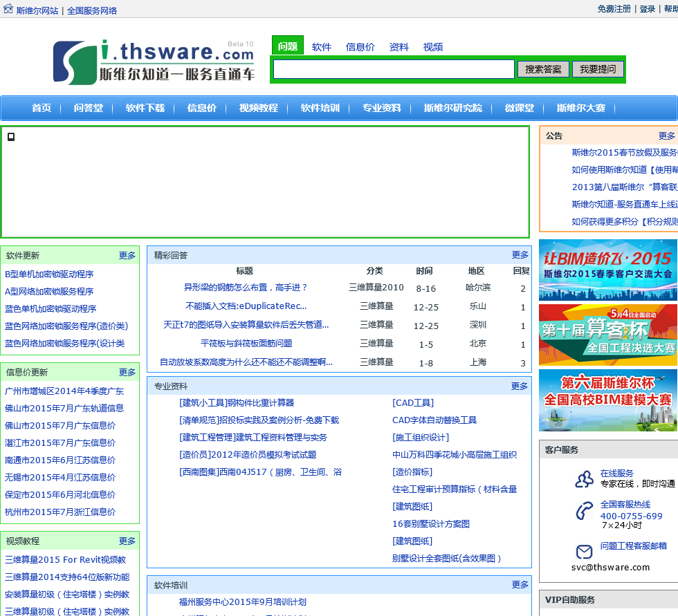Image resolution: width=678 pixels, height=616 pixels.
Task: Click the 登录 link
Action: [x=648, y=9]
